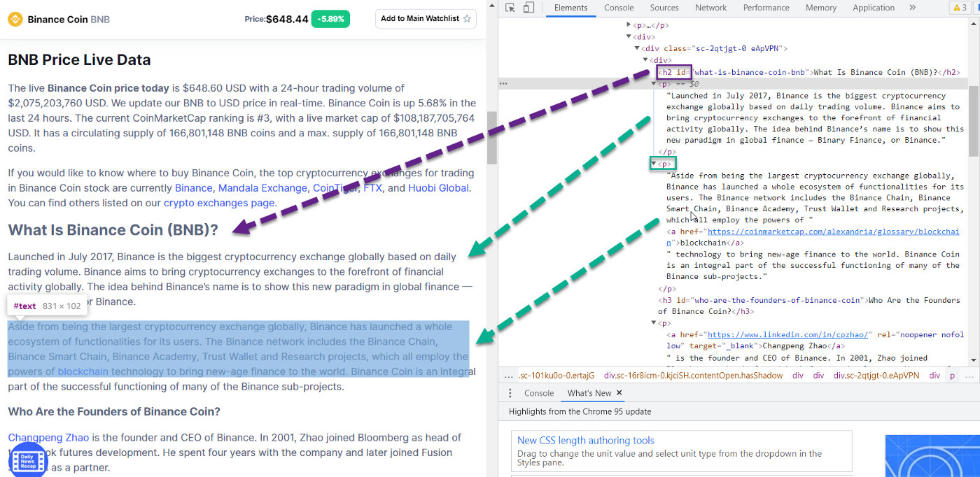Select the h2 what-is-binance-coin-bnb DOM line
Viewport: 980px width, 477px height.
[808, 72]
